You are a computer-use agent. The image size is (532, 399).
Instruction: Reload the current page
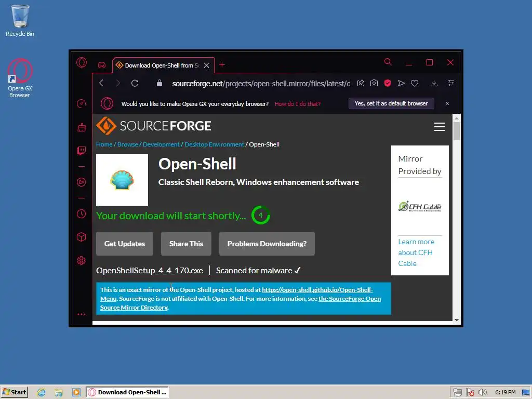[x=135, y=83]
